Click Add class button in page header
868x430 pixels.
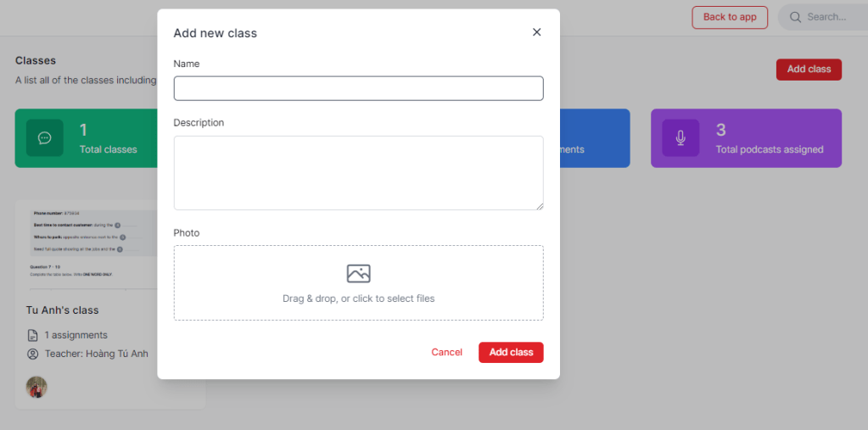[x=809, y=70]
